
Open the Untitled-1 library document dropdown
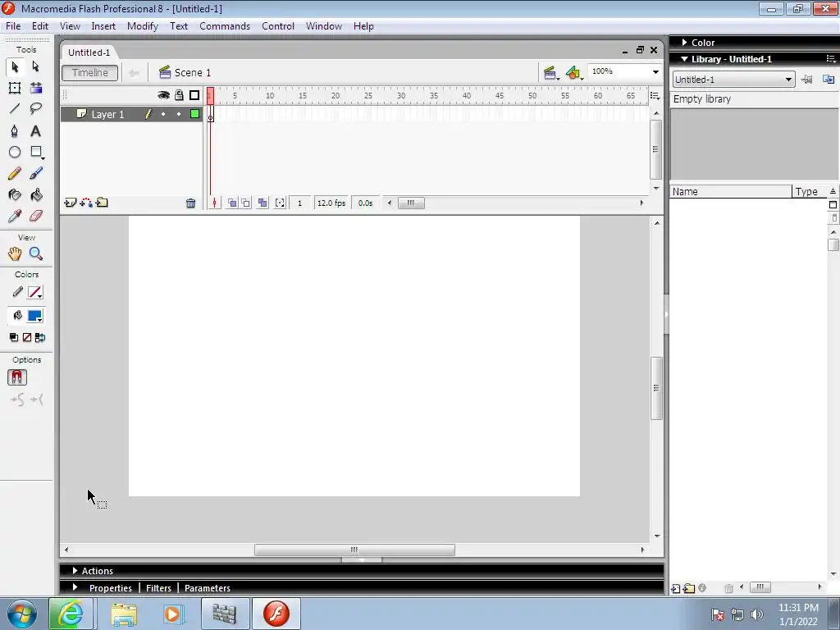click(x=733, y=80)
